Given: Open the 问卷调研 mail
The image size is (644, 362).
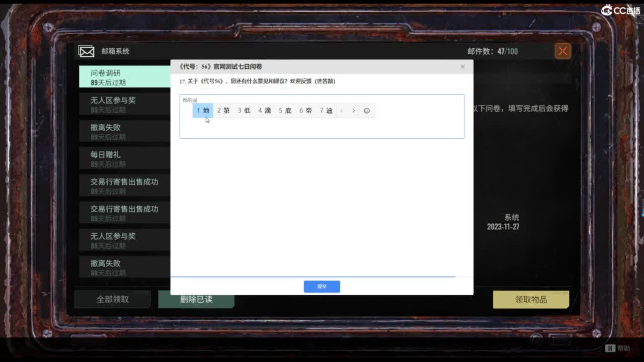Looking at the screenshot, I should 125,77.
